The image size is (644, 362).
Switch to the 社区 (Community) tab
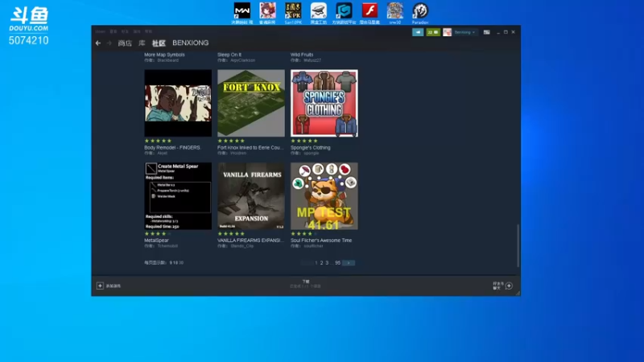click(159, 43)
